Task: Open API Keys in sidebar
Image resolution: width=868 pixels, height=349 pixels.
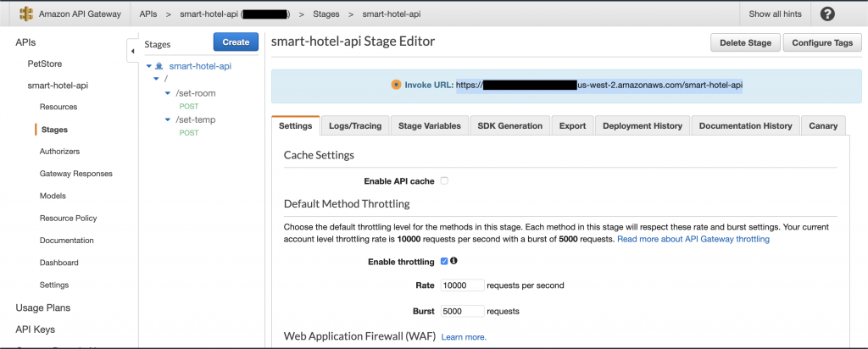Action: [x=35, y=329]
